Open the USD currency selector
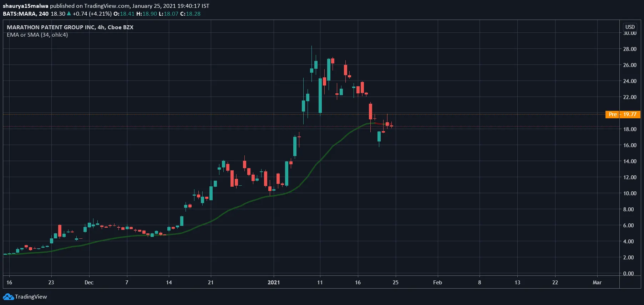The height and width of the screenshot is (305, 644). tap(630, 27)
